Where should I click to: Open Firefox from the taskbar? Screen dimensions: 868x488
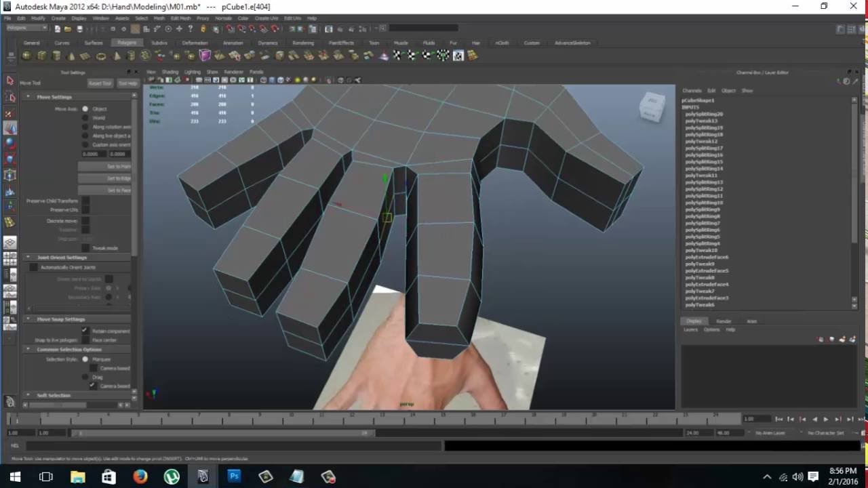[140, 476]
